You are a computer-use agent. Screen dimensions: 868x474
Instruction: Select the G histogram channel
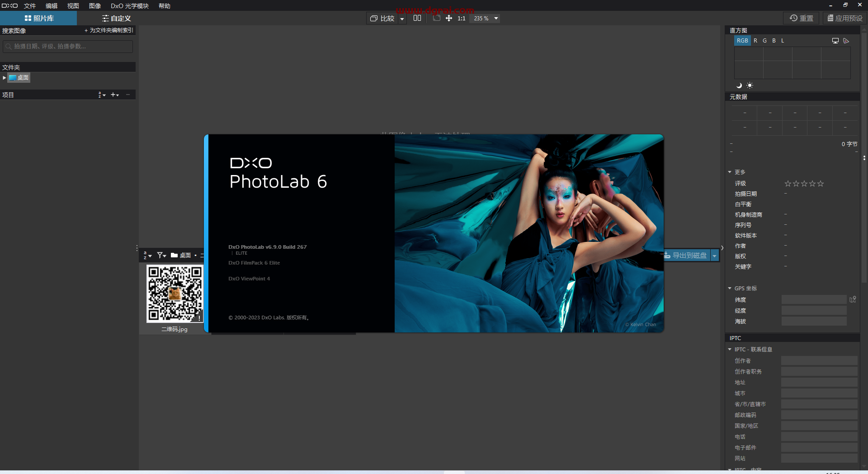tap(764, 41)
